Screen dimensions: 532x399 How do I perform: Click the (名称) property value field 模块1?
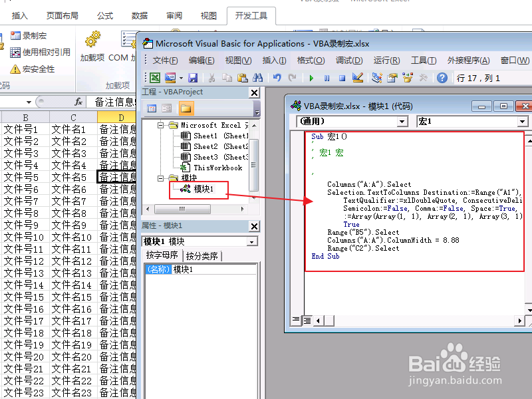tap(213, 269)
